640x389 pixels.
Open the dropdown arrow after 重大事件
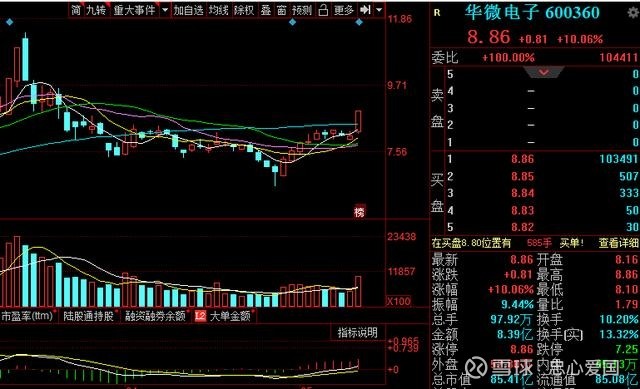coord(164,10)
